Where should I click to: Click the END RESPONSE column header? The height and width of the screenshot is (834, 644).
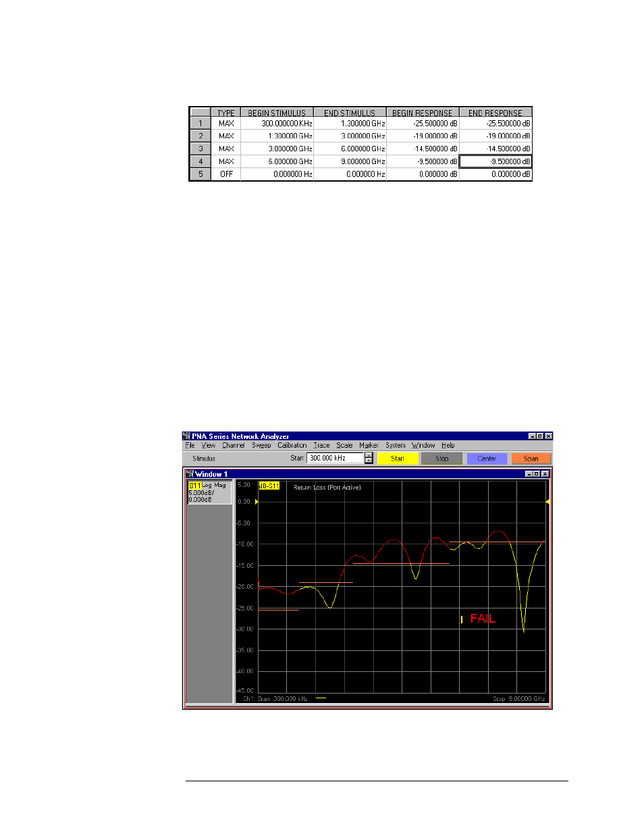(495, 113)
